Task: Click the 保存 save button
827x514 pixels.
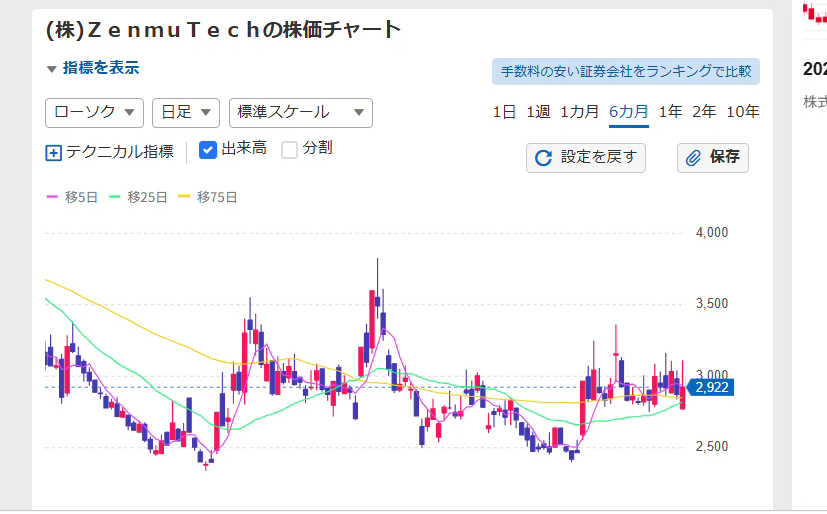Action: [713, 158]
